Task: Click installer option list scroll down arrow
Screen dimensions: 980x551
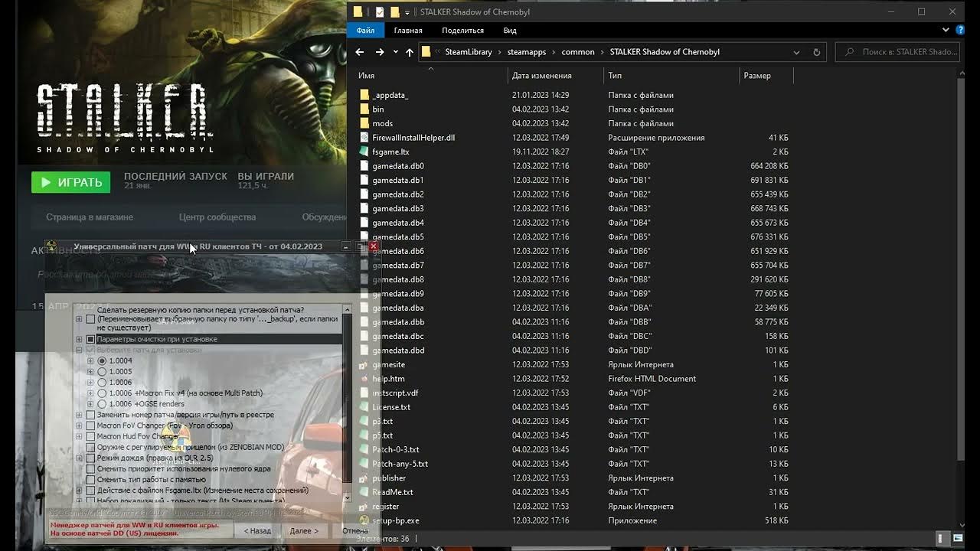Action: pyautogui.click(x=347, y=497)
